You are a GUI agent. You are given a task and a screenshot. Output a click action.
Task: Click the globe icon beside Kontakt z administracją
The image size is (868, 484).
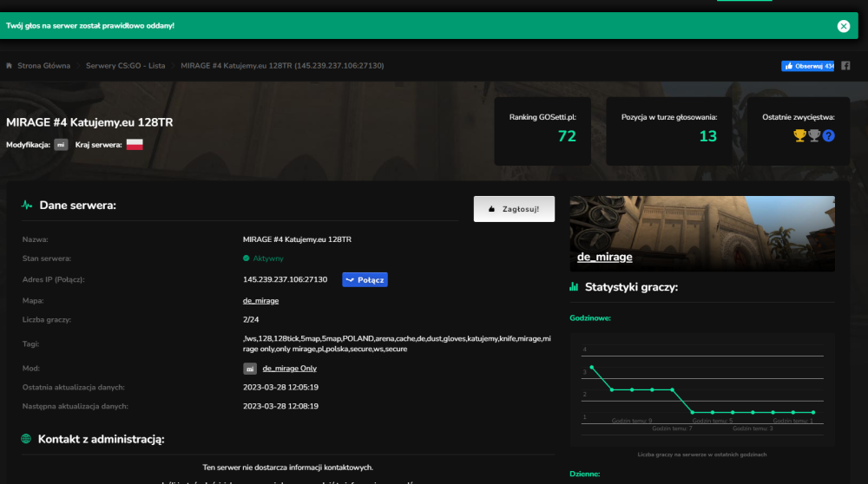26,439
